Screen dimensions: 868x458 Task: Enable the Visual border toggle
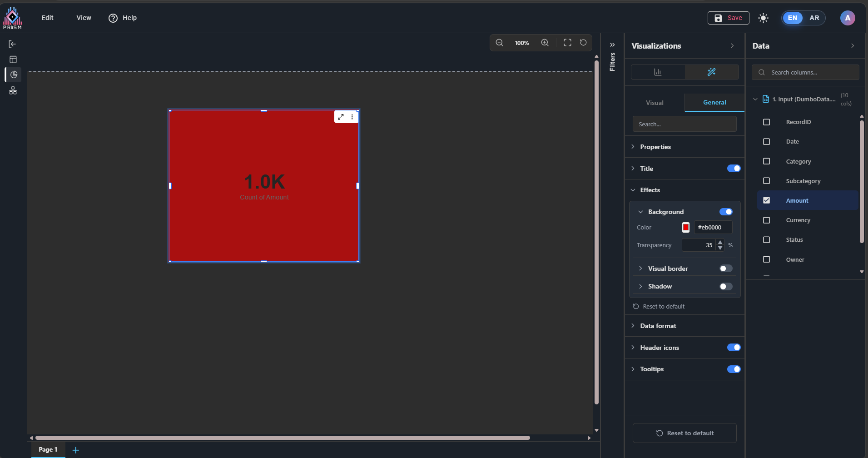coord(725,269)
